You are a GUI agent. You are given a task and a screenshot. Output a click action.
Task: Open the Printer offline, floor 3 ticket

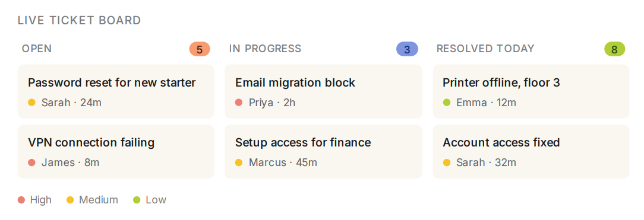tap(531, 91)
